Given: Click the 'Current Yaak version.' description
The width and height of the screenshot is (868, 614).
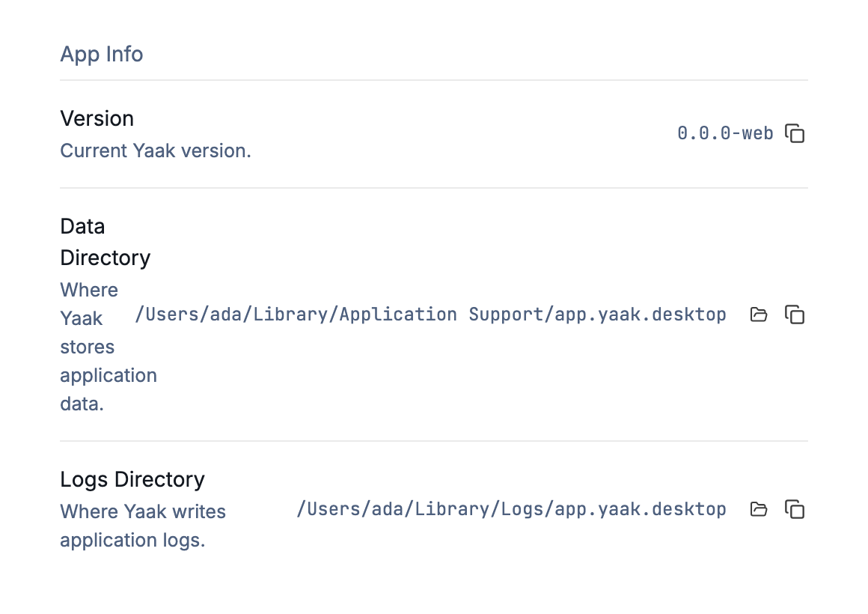Looking at the screenshot, I should click(156, 151).
